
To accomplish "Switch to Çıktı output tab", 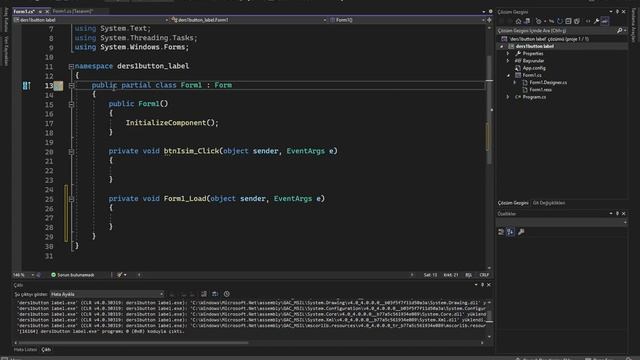I will (46, 350).
